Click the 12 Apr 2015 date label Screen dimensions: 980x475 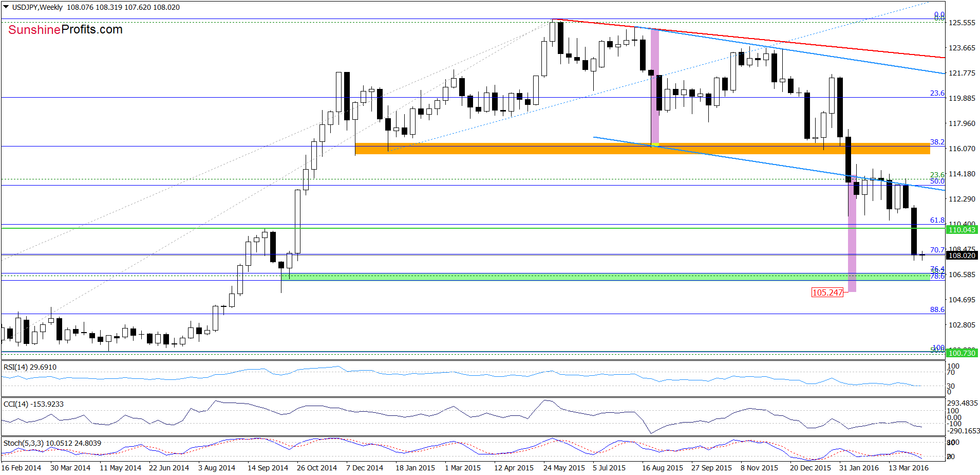tap(514, 468)
